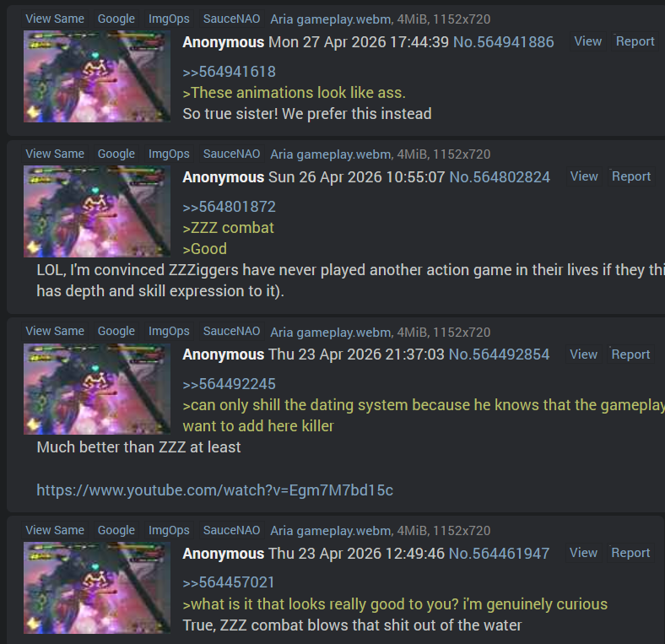Report post No.564941886

635,41
